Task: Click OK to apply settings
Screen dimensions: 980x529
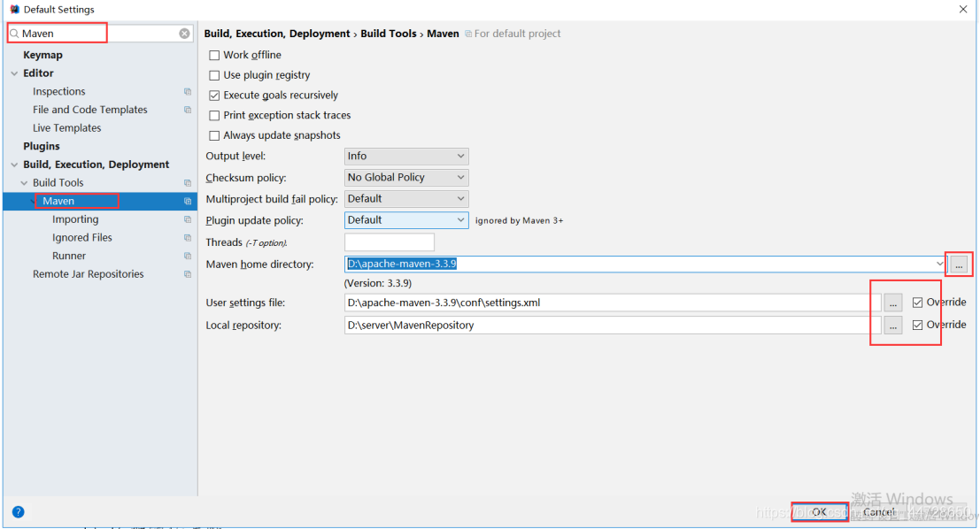Action: point(820,512)
